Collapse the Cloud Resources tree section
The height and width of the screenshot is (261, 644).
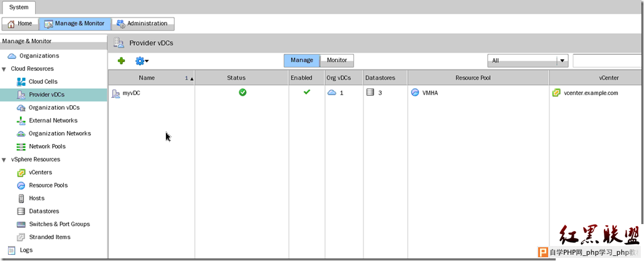pyautogui.click(x=4, y=69)
